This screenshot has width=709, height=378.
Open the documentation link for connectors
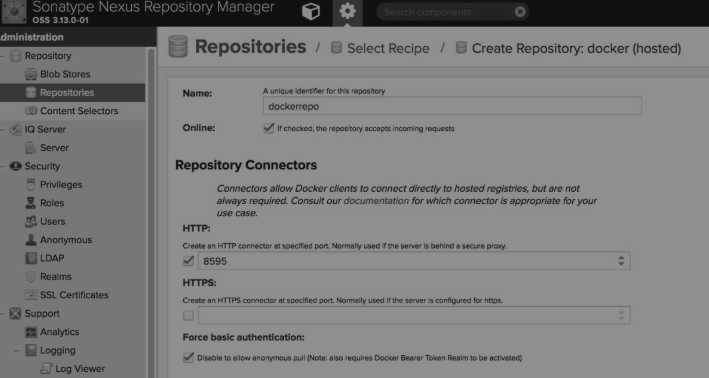coord(376,201)
